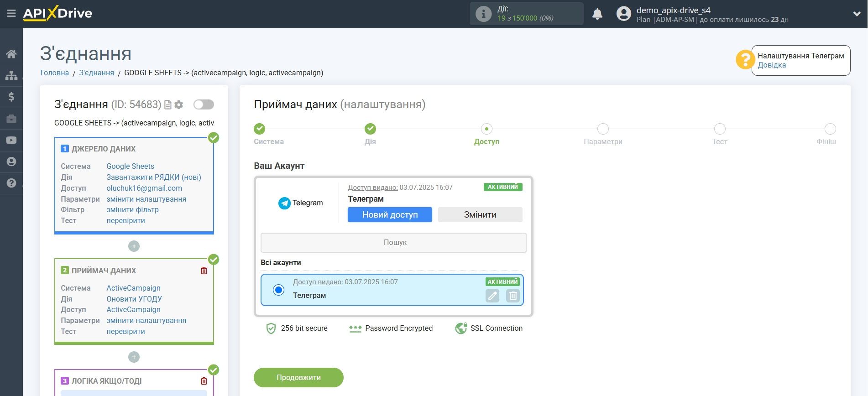Click Завантажити РЯДКИ (нові) action link
Image resolution: width=868 pixels, height=396 pixels.
pyautogui.click(x=154, y=177)
